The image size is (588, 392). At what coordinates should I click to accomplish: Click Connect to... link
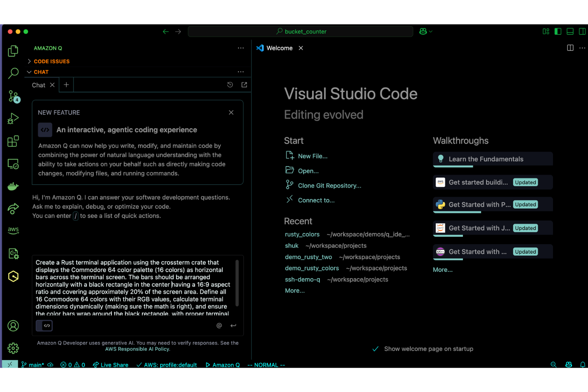pos(316,200)
